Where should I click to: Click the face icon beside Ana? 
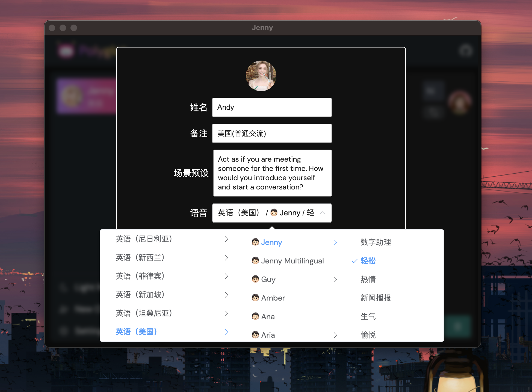[x=255, y=316]
